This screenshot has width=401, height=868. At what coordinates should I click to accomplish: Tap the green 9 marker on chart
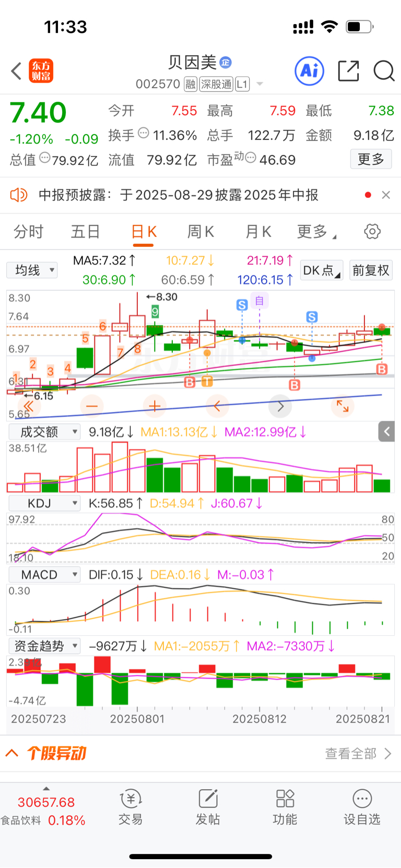[x=155, y=312]
